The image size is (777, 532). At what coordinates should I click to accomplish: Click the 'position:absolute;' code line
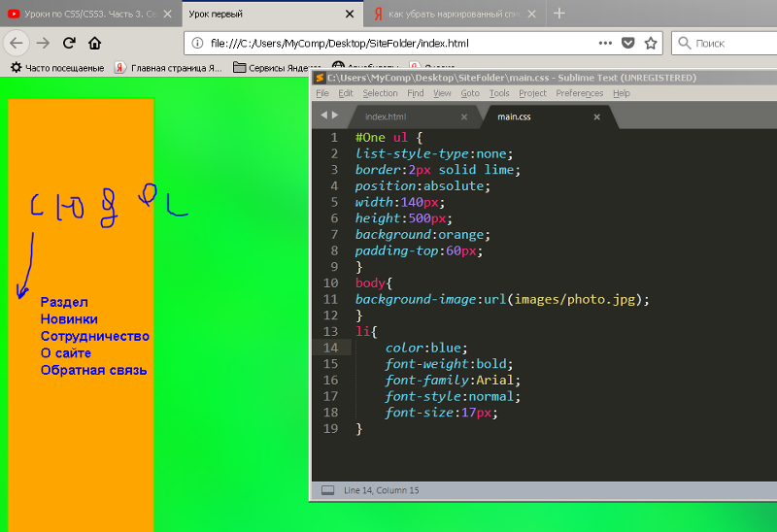click(422, 186)
